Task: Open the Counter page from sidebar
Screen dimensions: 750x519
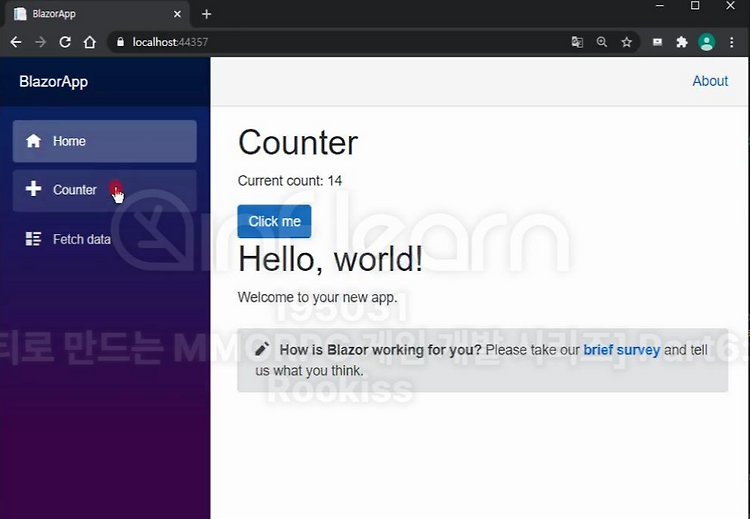Action: 105,190
